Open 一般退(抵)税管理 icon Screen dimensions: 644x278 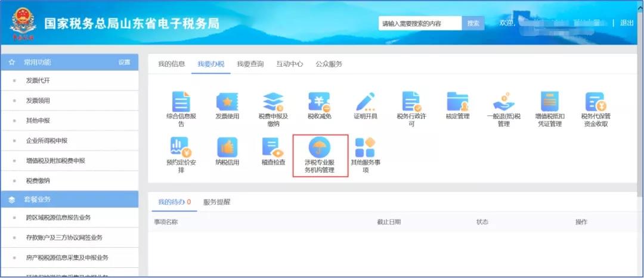503,102
